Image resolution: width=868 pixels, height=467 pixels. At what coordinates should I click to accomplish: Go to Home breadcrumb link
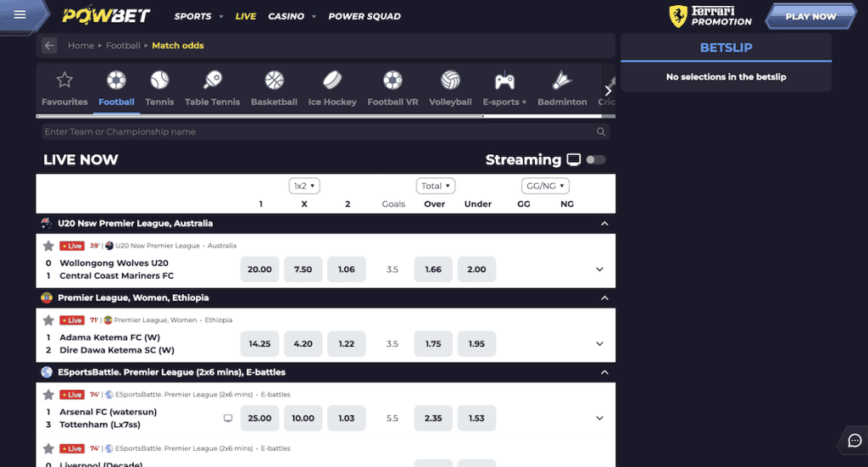81,46
